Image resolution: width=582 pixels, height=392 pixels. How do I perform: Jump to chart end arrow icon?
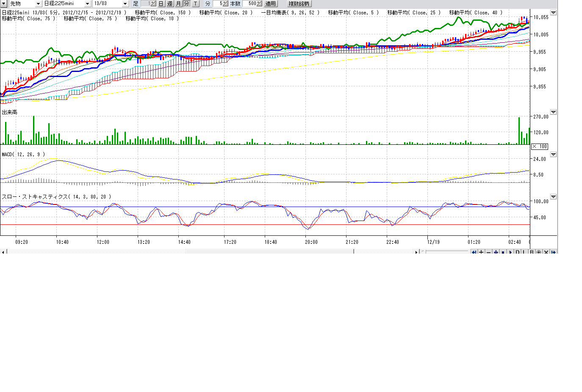click(553, 252)
